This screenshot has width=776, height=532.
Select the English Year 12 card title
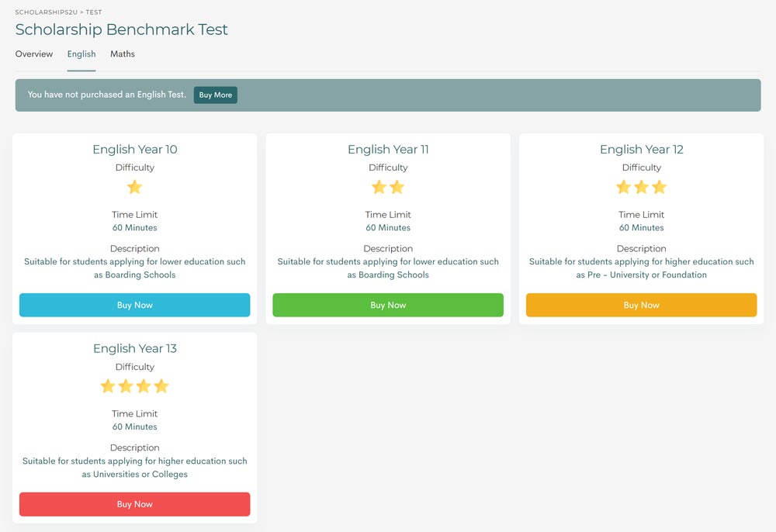tap(642, 150)
